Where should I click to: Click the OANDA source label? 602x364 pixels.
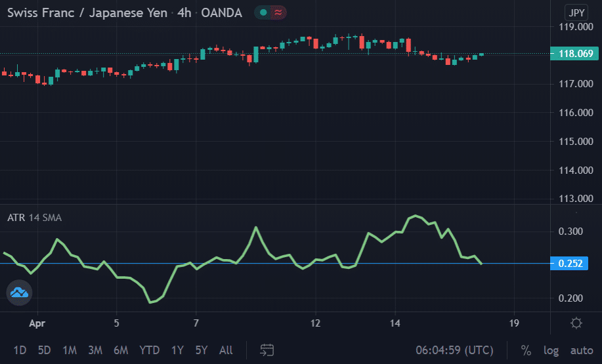221,12
